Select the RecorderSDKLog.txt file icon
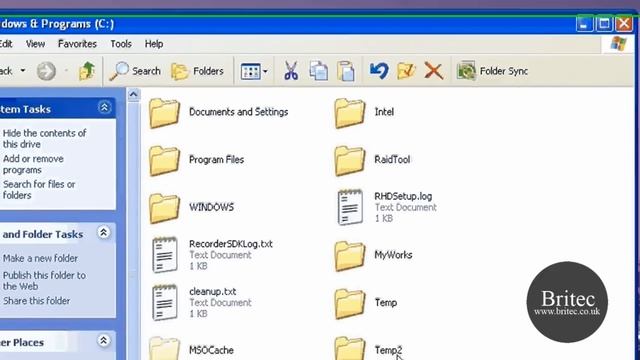640x360 pixels. pos(164,255)
